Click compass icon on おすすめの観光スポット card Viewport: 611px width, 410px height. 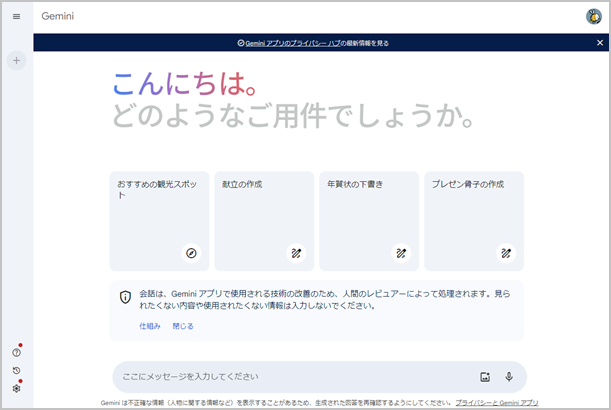191,253
